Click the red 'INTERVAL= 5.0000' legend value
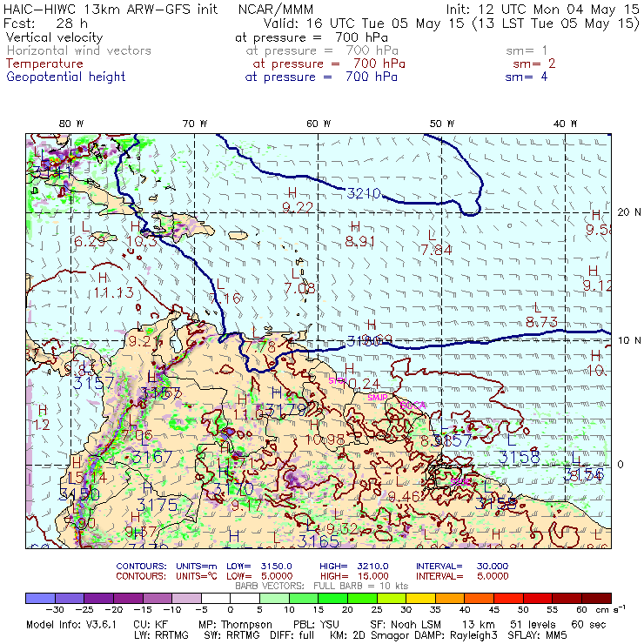Image resolution: width=644 pixels, height=644 pixels. click(462, 576)
